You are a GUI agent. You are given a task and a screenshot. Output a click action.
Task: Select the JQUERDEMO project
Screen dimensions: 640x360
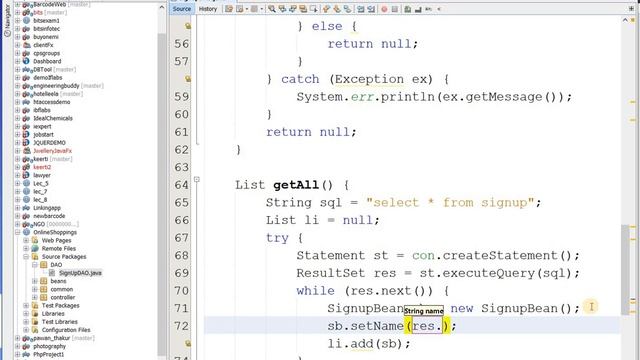click(x=49, y=142)
